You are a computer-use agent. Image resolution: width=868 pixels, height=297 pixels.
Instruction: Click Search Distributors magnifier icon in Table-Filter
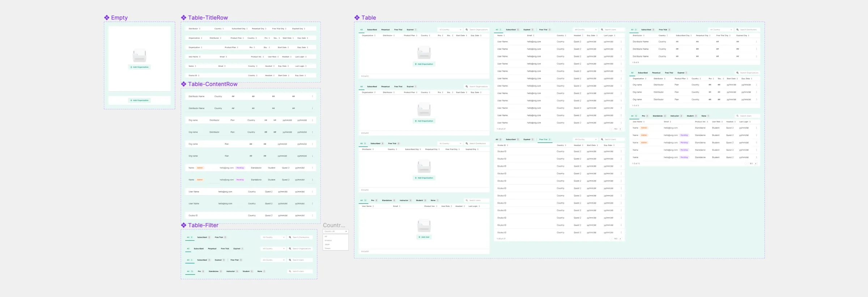(x=290, y=237)
